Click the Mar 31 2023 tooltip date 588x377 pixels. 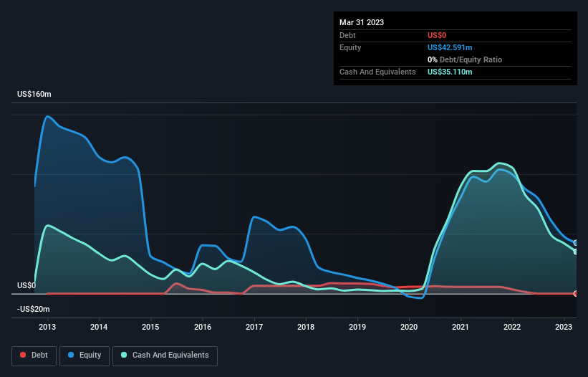click(x=362, y=22)
